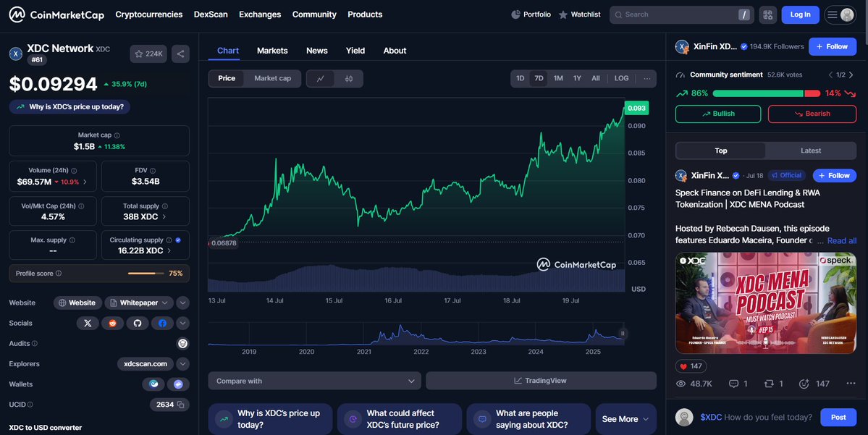
Task: Click the share icon beside XDC
Action: pyautogui.click(x=180, y=54)
